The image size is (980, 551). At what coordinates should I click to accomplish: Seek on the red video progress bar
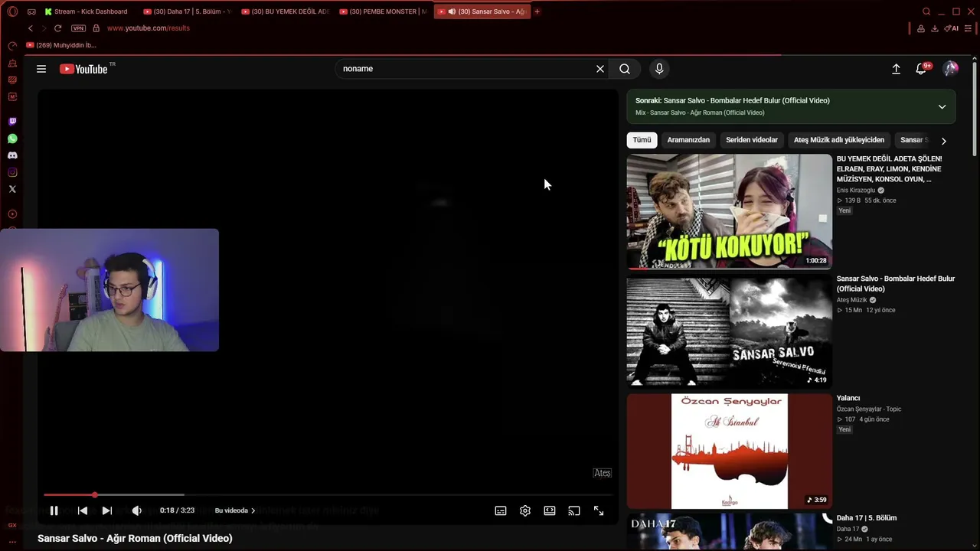[328, 495]
